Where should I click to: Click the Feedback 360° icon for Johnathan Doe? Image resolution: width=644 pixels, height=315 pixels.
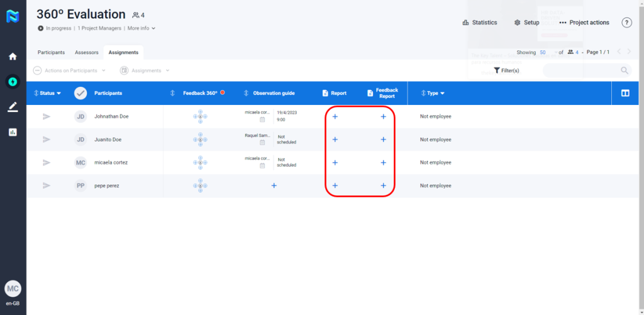200,116
